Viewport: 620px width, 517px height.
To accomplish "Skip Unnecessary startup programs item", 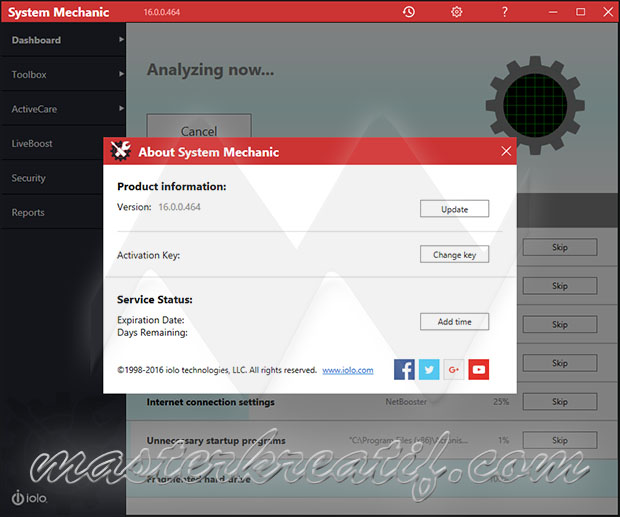I will coord(560,440).
